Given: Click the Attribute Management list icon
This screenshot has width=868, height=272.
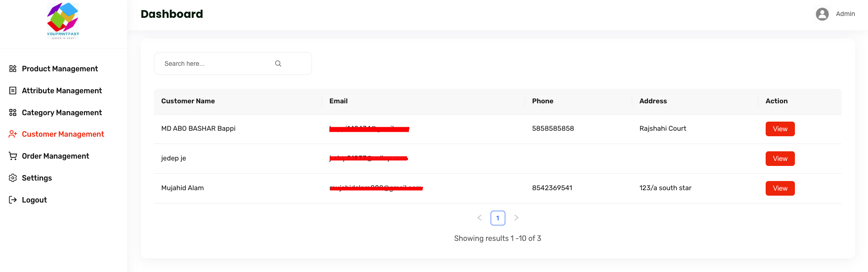Looking at the screenshot, I should 13,91.
